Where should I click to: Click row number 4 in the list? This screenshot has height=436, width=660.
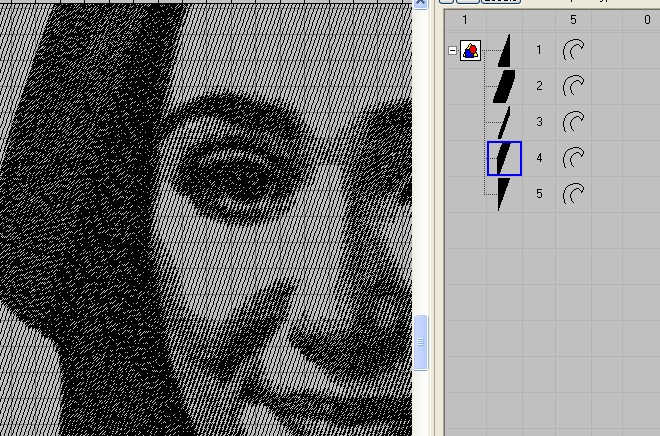coord(539,158)
